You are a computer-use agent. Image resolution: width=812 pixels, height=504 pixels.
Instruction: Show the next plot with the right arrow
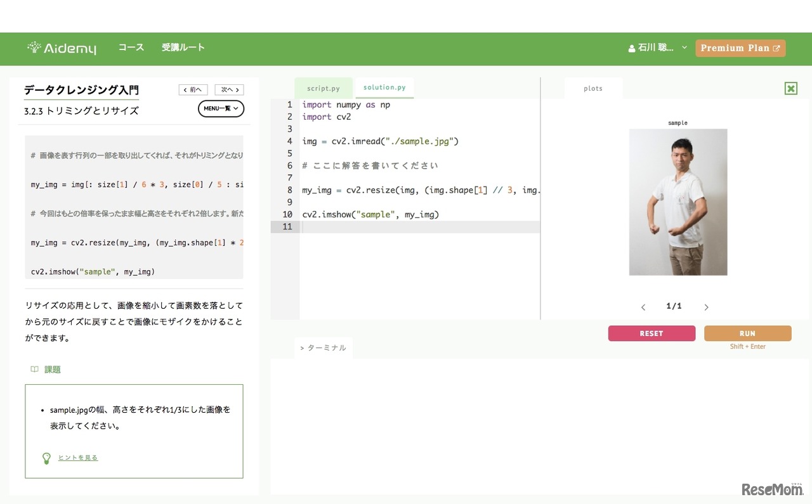(706, 306)
